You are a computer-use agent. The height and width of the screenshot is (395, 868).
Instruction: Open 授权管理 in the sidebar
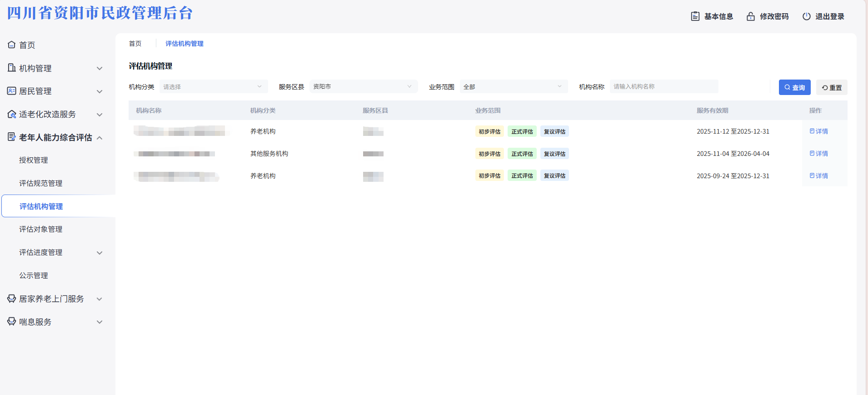[x=34, y=160]
